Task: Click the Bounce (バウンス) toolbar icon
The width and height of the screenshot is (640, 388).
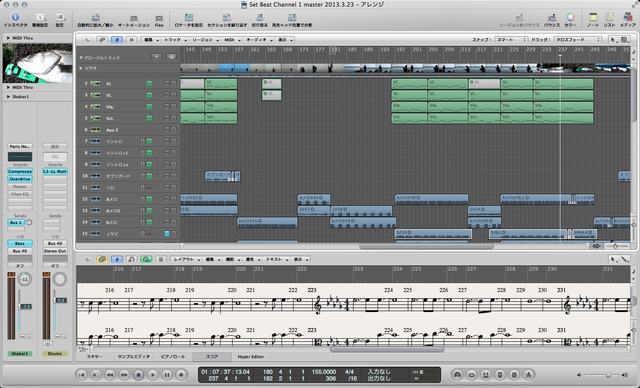Action: [552, 17]
